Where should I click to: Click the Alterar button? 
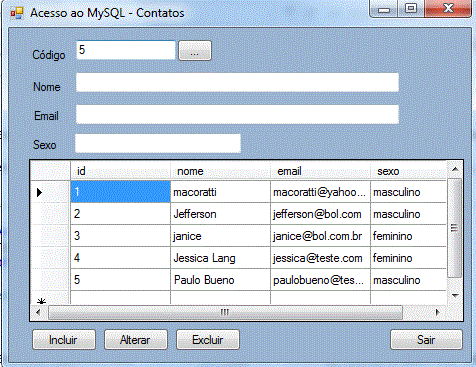pyautogui.click(x=136, y=340)
